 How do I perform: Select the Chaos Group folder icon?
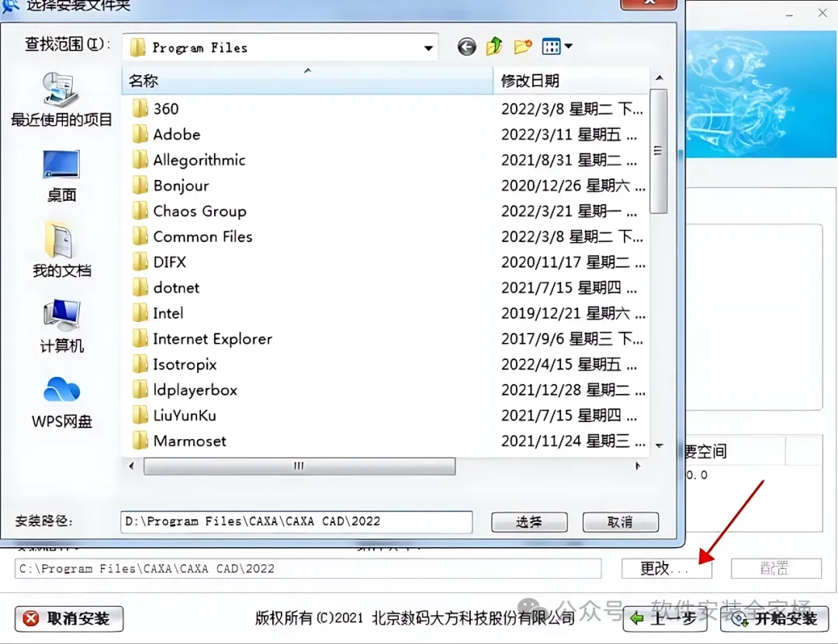[140, 211]
